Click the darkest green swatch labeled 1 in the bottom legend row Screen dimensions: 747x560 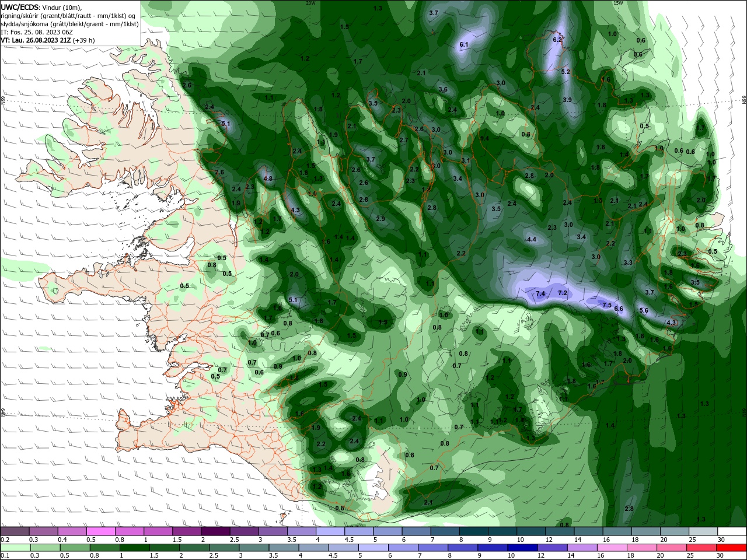[135, 548]
